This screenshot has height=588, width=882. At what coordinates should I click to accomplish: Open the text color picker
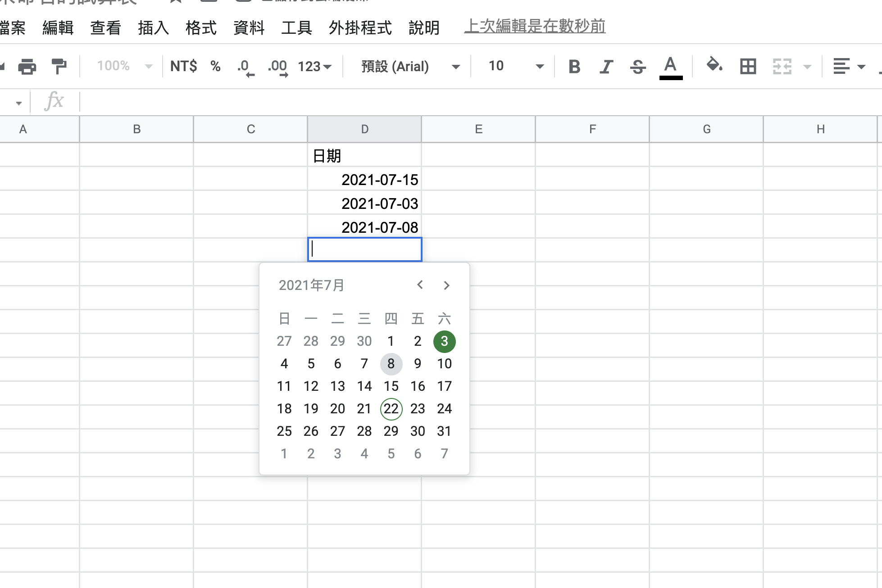[671, 68]
